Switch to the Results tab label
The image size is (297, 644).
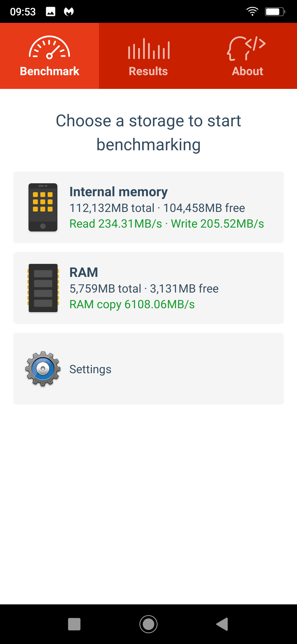pyautogui.click(x=148, y=71)
